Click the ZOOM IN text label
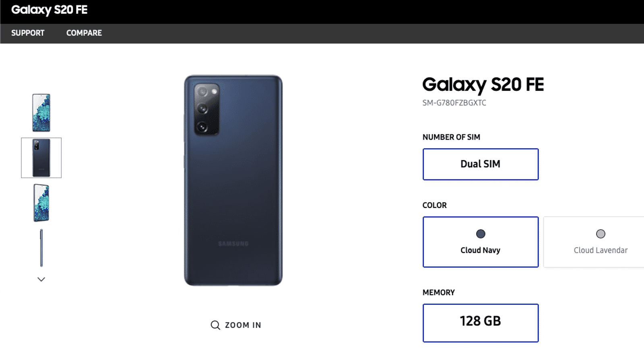The width and height of the screenshot is (644, 362). 243,325
